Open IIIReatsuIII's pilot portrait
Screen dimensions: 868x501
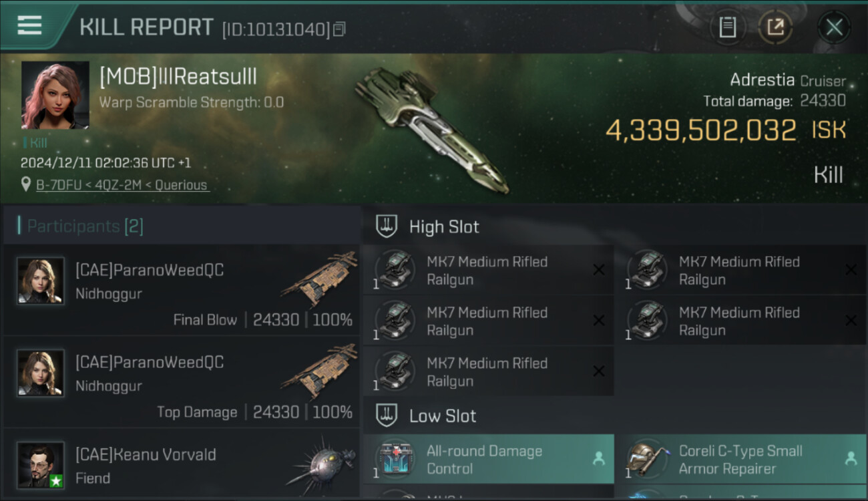tap(55, 95)
